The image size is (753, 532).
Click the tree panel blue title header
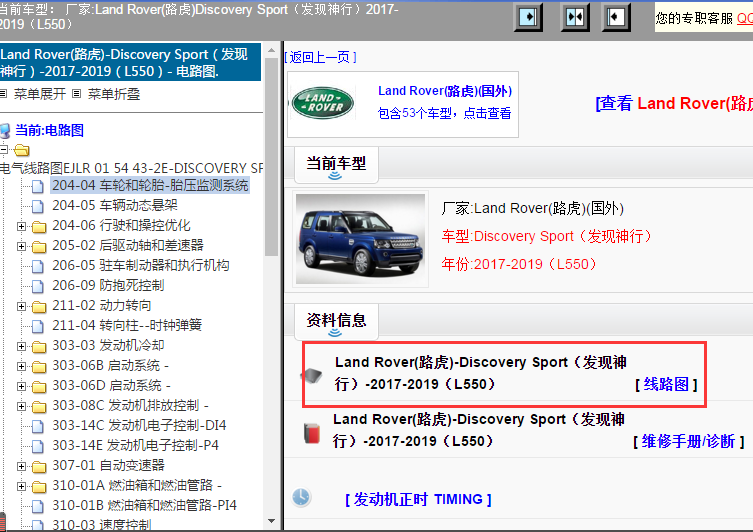[131, 62]
